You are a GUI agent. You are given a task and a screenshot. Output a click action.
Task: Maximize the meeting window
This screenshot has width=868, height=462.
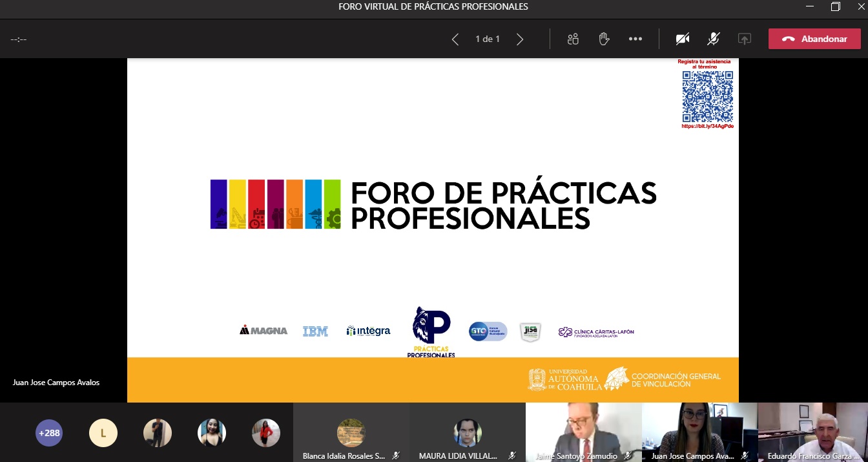pyautogui.click(x=835, y=6)
